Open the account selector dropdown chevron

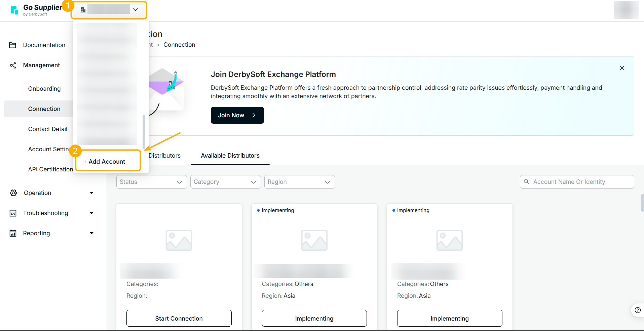pos(136,10)
